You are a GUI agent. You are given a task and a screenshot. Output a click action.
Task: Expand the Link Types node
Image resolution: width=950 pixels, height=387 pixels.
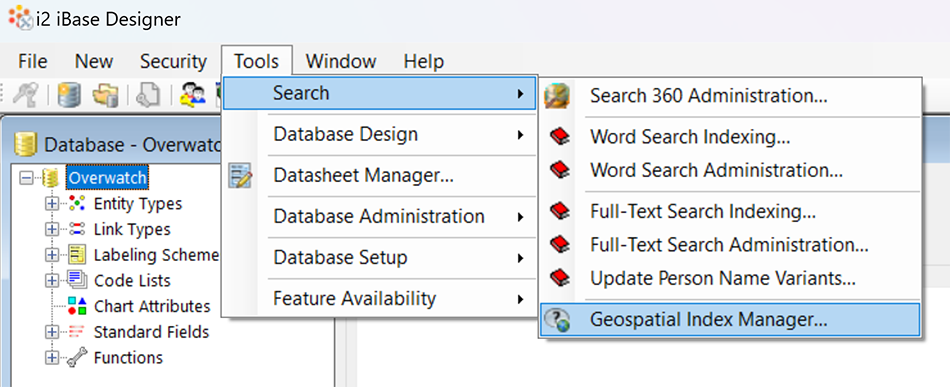point(51,229)
